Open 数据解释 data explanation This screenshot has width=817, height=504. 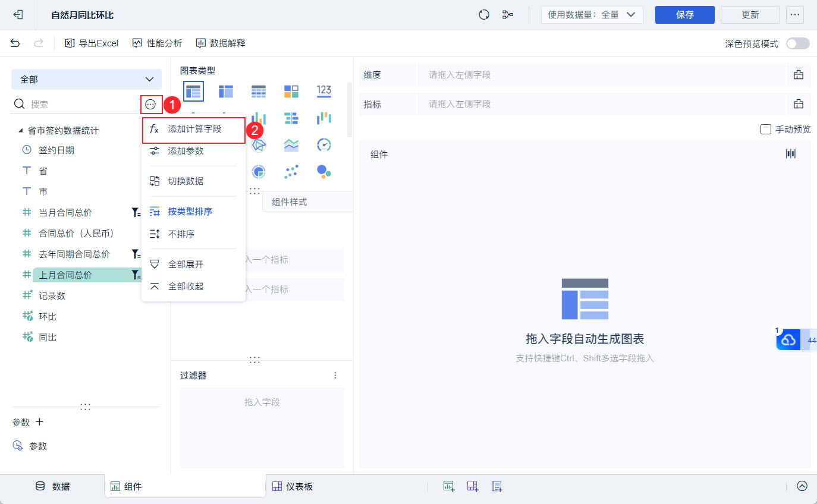click(221, 43)
